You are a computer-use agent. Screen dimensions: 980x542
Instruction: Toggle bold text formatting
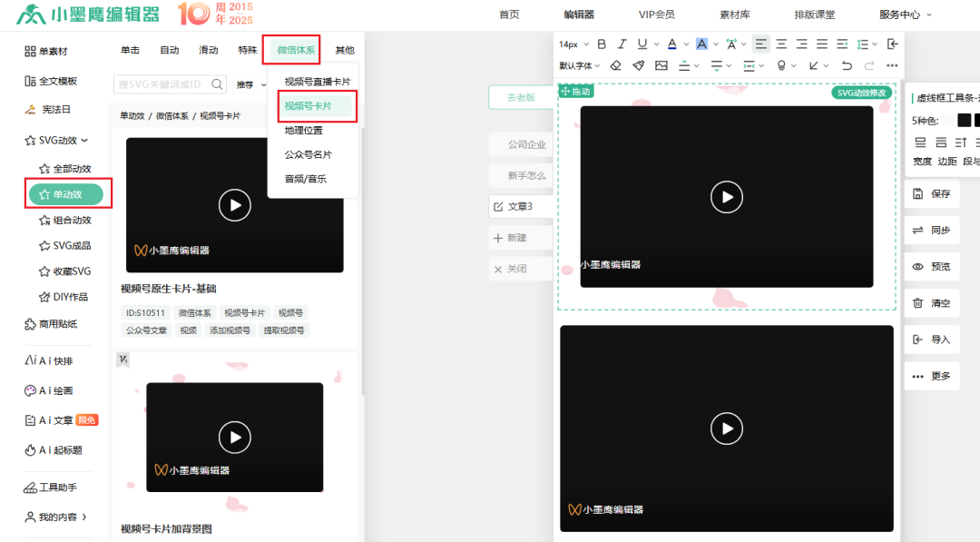[x=601, y=44]
